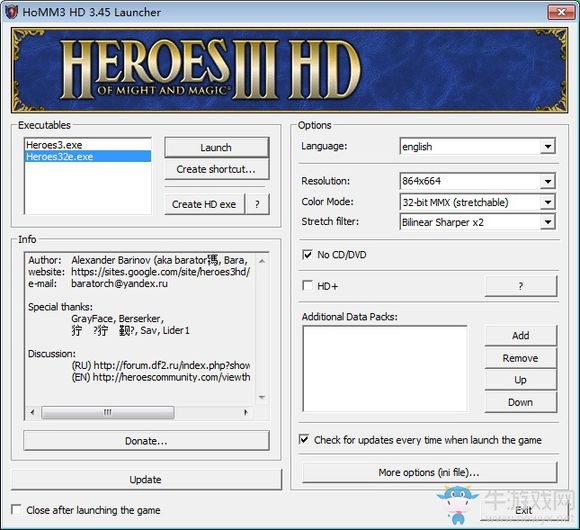The height and width of the screenshot is (530, 580).
Task: Click the Update button
Action: coord(146,480)
